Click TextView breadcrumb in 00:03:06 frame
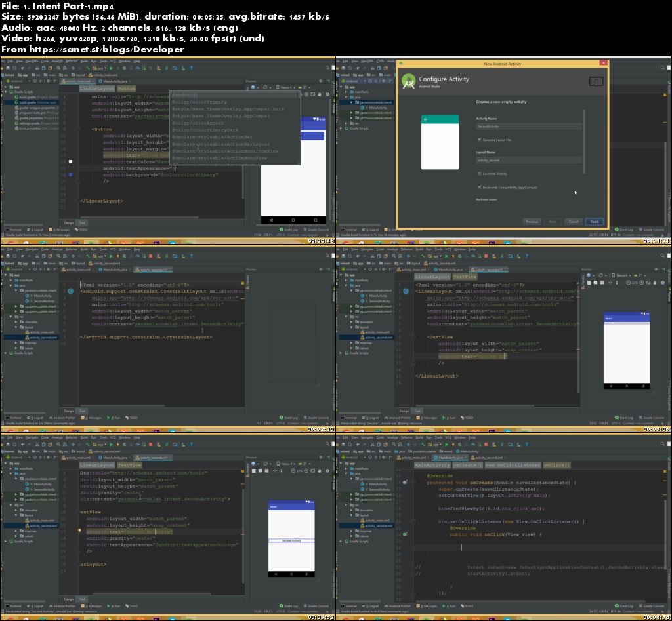Viewport: 672px width, 621px height. tap(465, 277)
